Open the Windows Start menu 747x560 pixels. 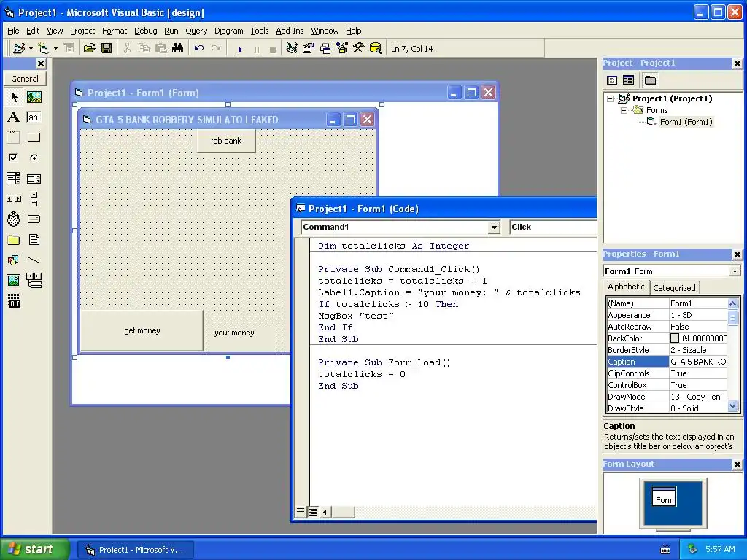click(x=34, y=549)
